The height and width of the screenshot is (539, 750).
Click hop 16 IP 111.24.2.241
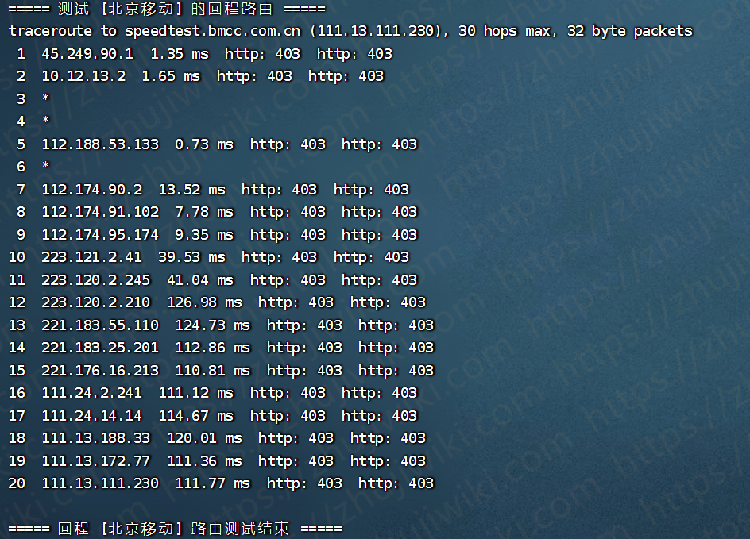[x=92, y=393]
